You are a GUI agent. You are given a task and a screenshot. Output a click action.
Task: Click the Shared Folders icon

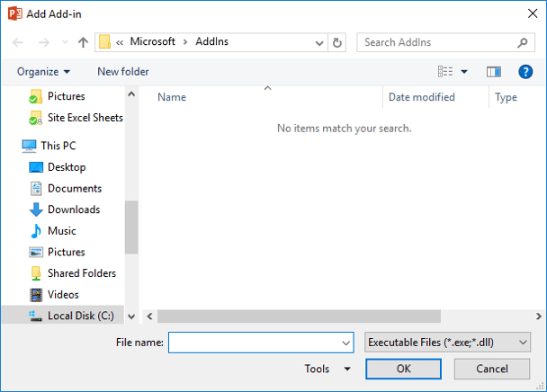coord(36,273)
